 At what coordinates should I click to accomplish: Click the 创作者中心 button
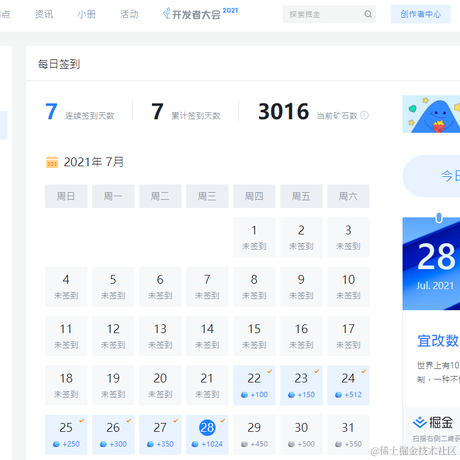421,14
